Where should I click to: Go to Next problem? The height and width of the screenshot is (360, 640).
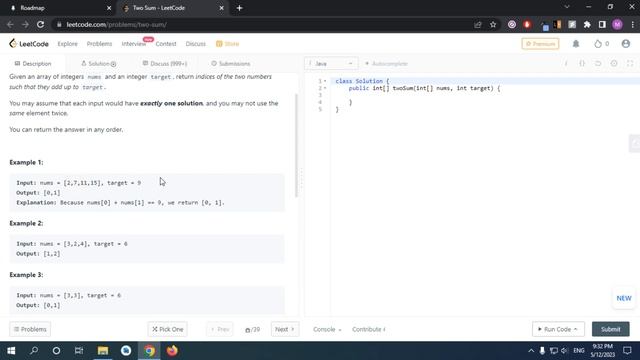pyautogui.click(x=284, y=329)
